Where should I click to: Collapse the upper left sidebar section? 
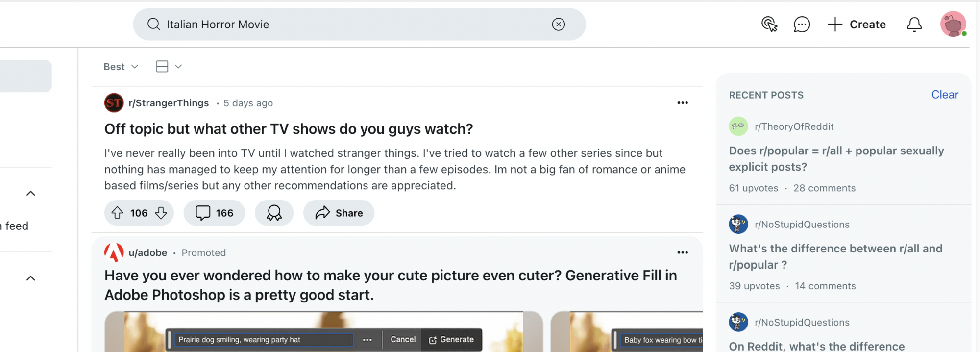(x=30, y=193)
